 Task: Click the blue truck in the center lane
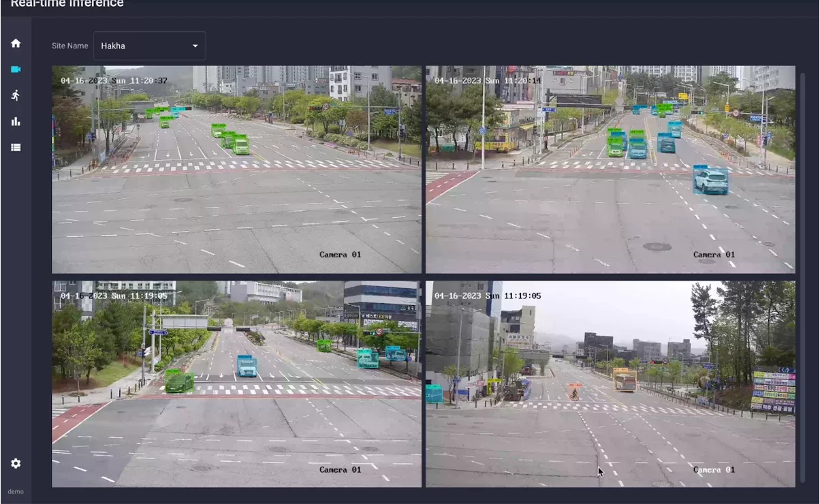coord(247,366)
